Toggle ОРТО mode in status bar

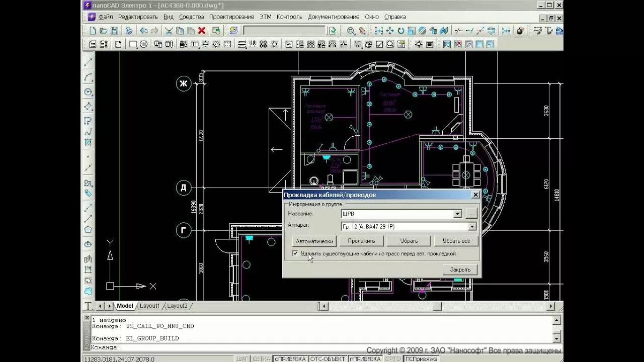(x=393, y=358)
